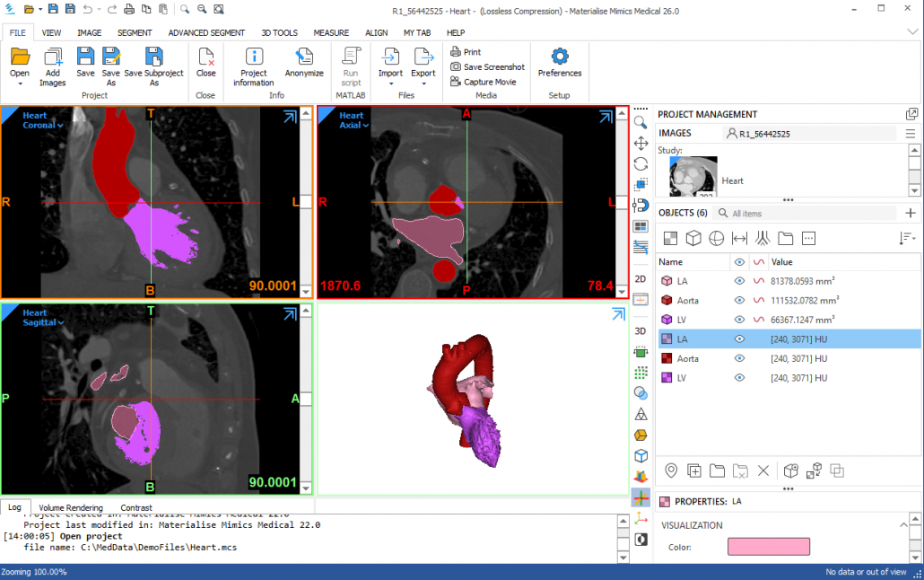Click the All items search field
This screenshot has width=924, height=580.
click(x=806, y=214)
